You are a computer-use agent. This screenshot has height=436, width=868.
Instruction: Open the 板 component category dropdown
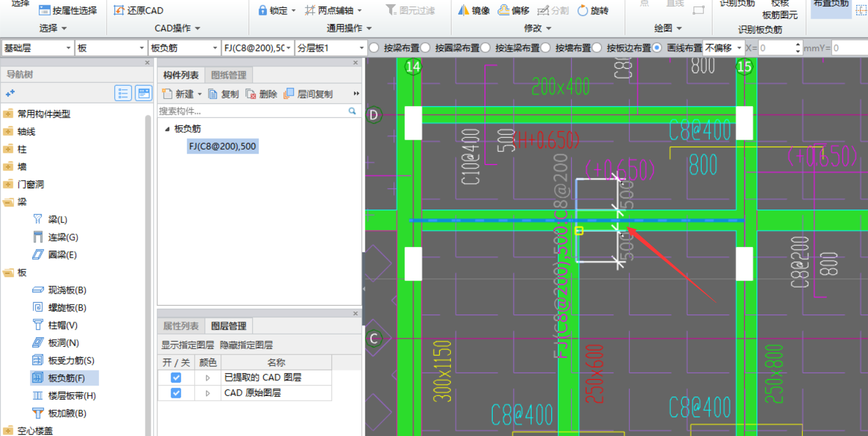click(x=111, y=48)
